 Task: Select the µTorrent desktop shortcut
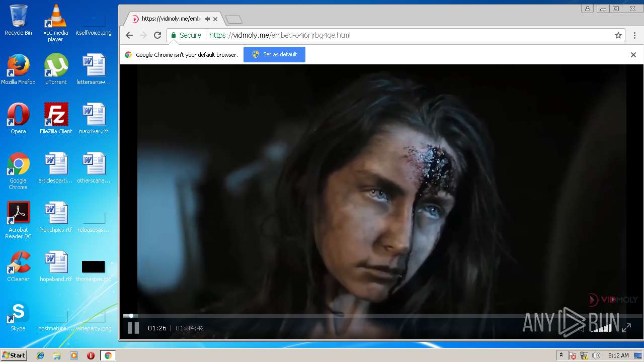pyautogui.click(x=56, y=69)
